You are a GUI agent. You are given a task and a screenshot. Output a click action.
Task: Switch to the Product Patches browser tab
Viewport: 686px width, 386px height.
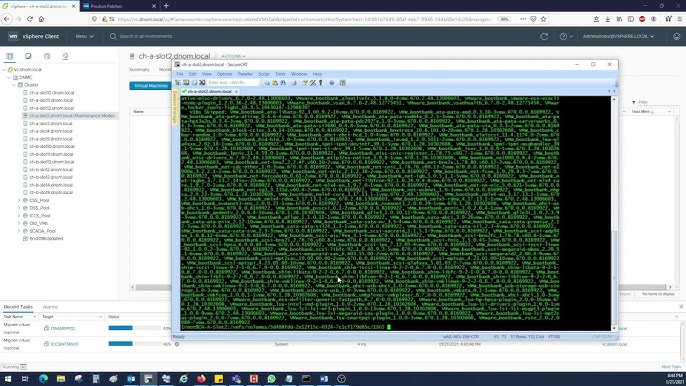[x=119, y=6]
